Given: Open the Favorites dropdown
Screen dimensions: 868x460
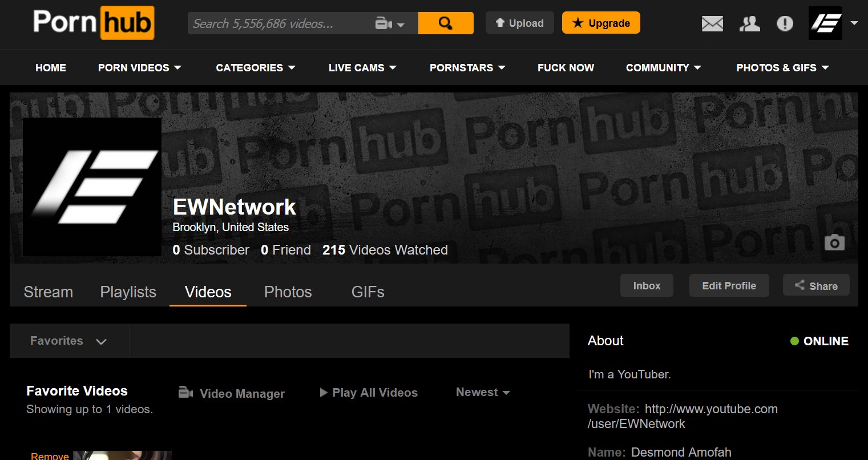Looking at the screenshot, I should coord(69,341).
